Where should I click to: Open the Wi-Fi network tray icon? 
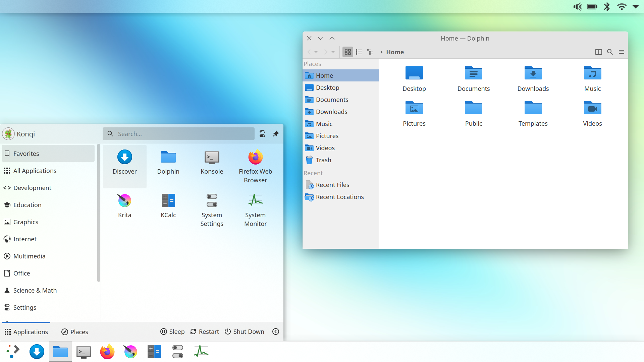click(622, 7)
